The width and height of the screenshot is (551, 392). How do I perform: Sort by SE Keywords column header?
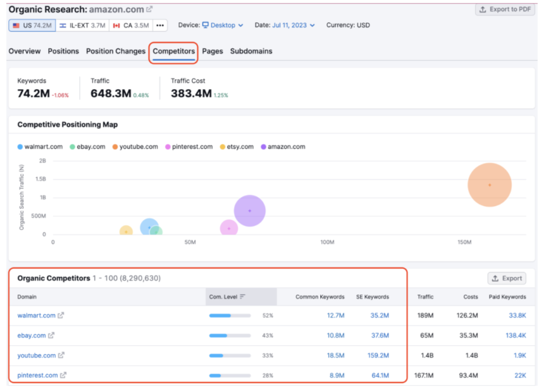click(373, 297)
